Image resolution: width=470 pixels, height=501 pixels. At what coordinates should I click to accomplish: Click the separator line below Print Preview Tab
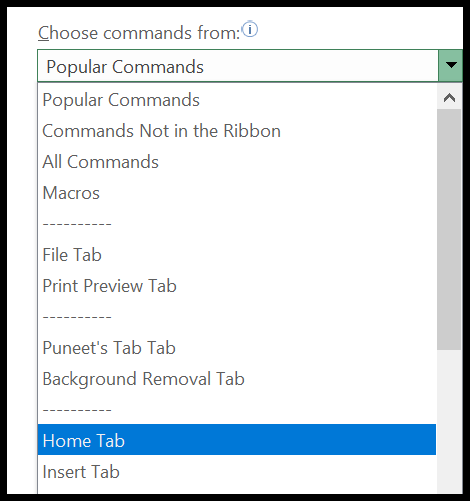237,317
